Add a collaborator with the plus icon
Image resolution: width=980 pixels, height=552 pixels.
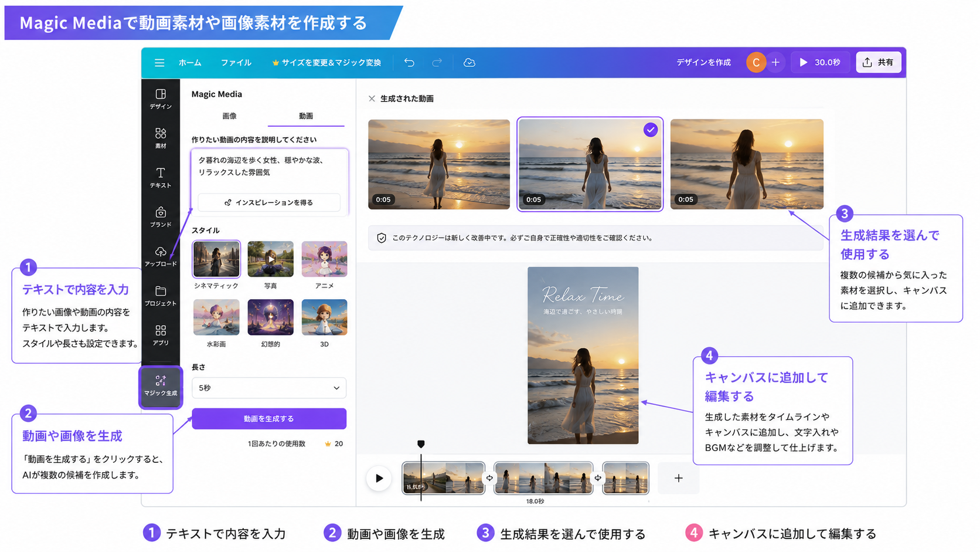[x=775, y=62]
